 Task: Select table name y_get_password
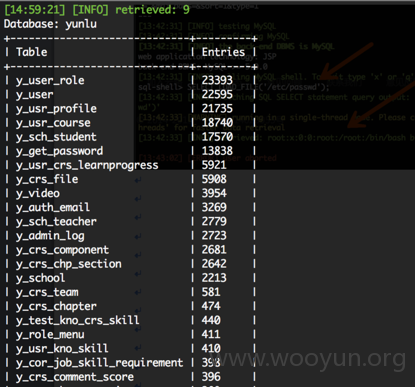tap(59, 151)
